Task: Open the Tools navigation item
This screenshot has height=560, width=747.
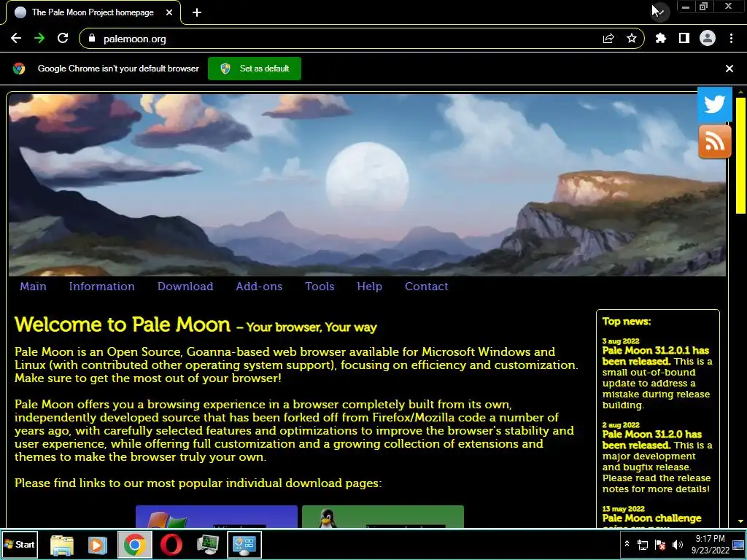Action: [320, 286]
